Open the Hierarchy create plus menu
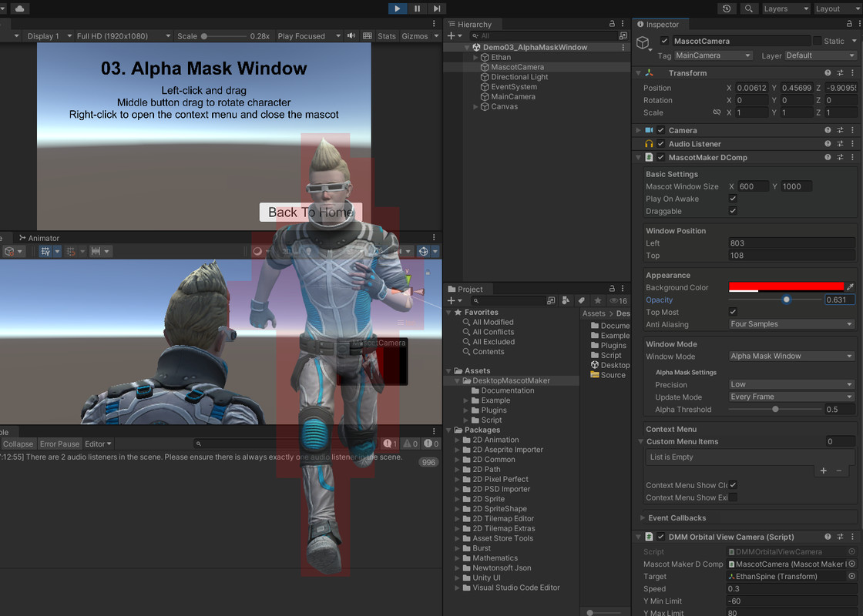 [452, 36]
